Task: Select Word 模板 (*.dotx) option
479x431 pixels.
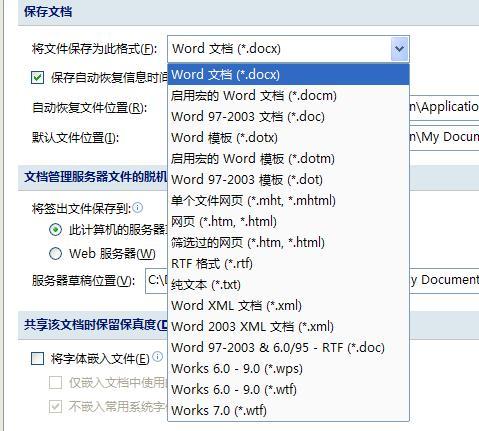Action: point(288,138)
